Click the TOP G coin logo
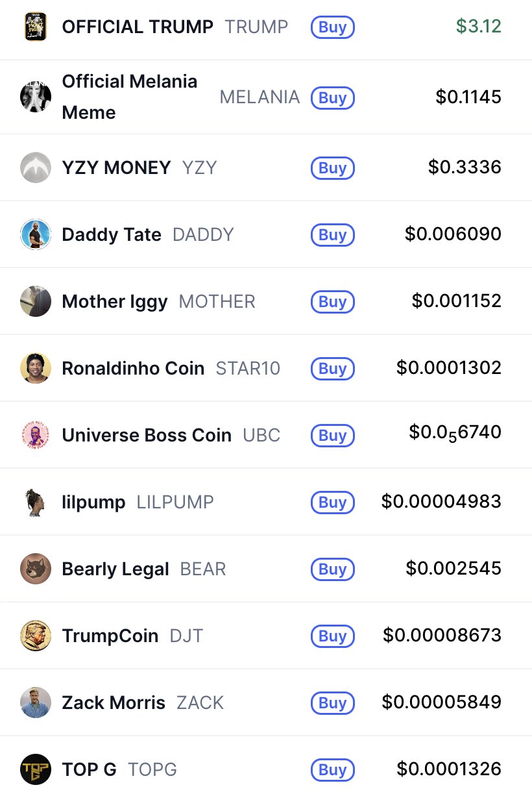Image resolution: width=532 pixels, height=796 pixels. pos(36,770)
